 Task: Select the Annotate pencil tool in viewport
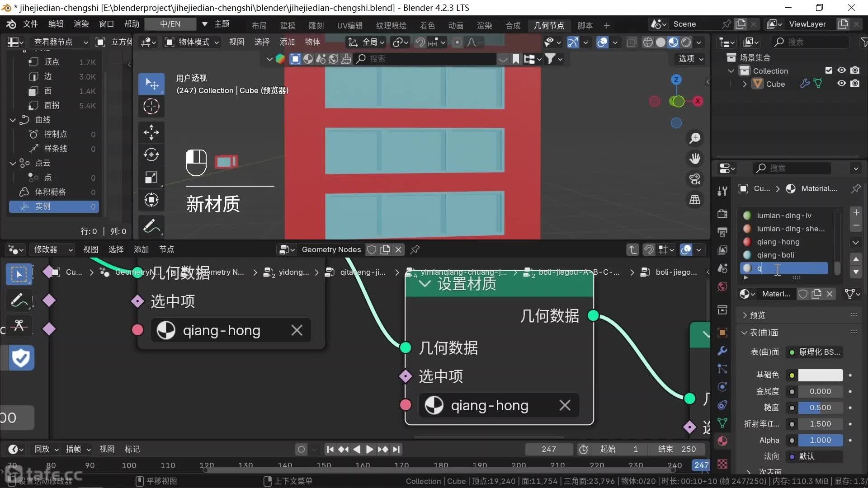(x=151, y=226)
